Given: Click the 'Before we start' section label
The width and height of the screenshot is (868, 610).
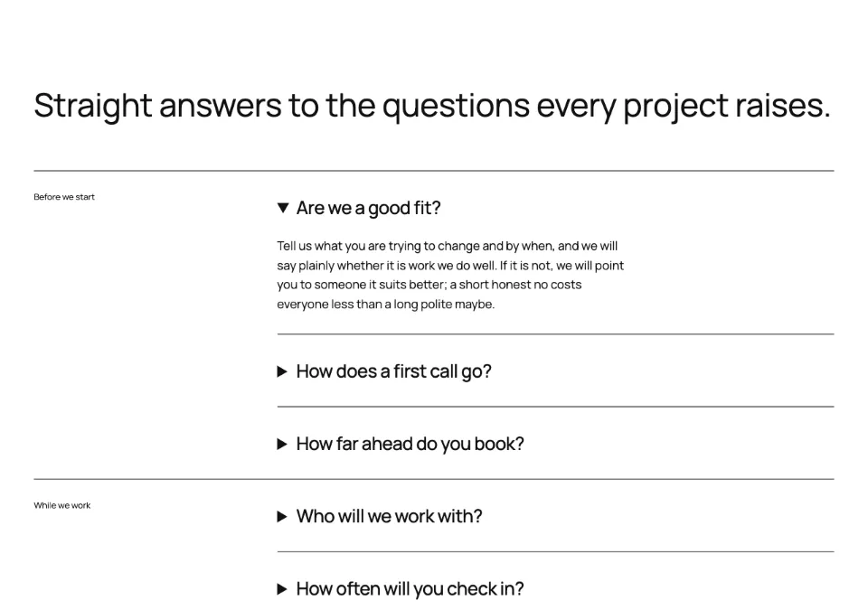Looking at the screenshot, I should pyautogui.click(x=64, y=197).
